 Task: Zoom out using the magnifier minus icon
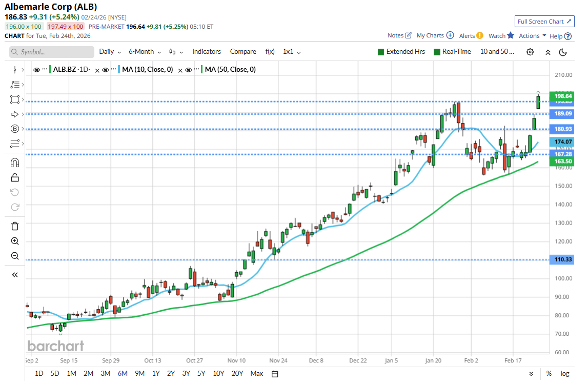tap(14, 256)
